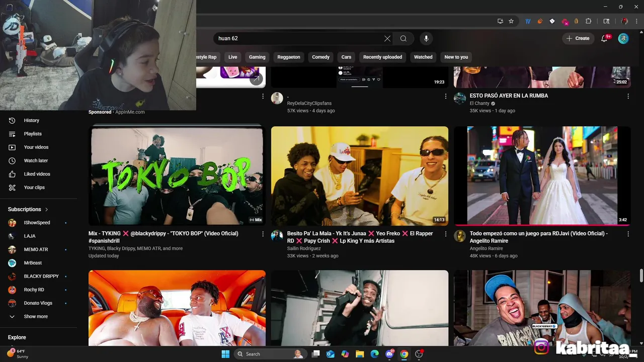Click the install app icon in address bar
The image size is (644, 362).
pos(500,21)
